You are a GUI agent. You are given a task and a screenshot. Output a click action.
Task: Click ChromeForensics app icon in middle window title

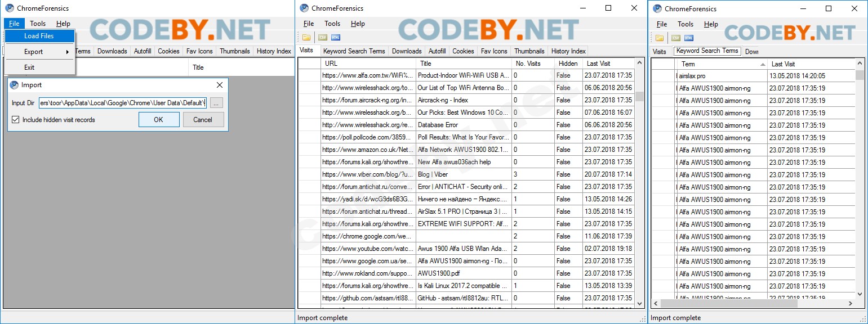pos(304,8)
